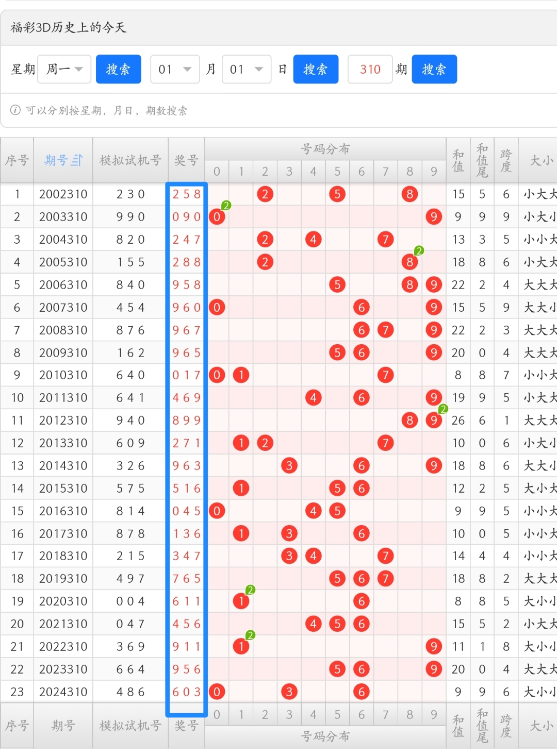The height and width of the screenshot is (756, 557).
Task: Click winning number 258 in row 1
Action: (187, 194)
